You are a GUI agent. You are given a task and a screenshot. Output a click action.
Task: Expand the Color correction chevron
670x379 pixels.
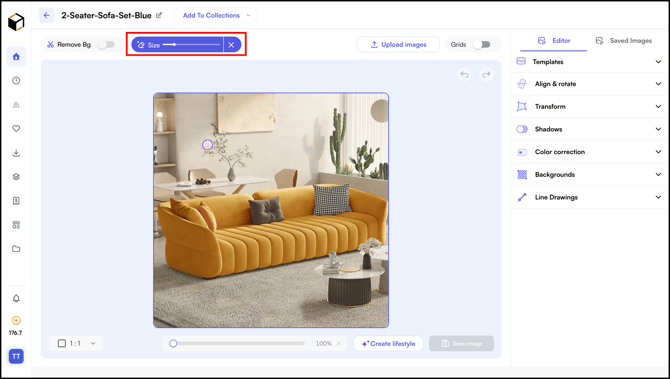click(x=658, y=152)
